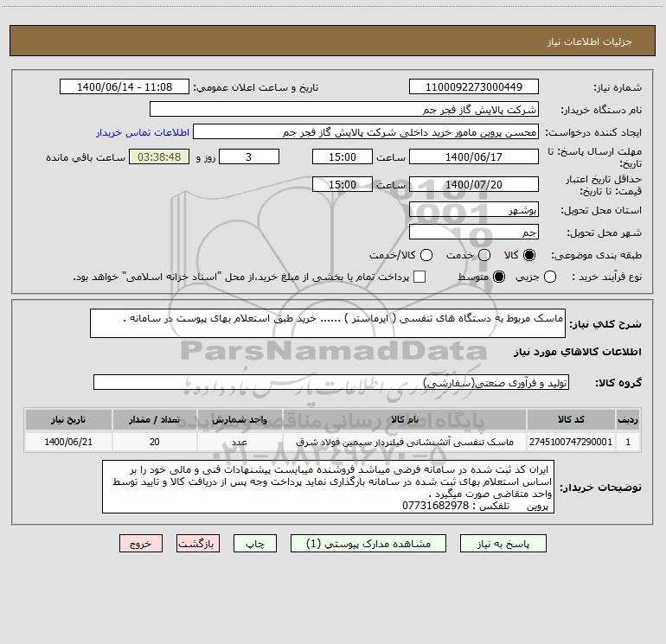Click need date cell 1400/06/21
The height and width of the screenshot is (644, 666).
click(x=68, y=442)
